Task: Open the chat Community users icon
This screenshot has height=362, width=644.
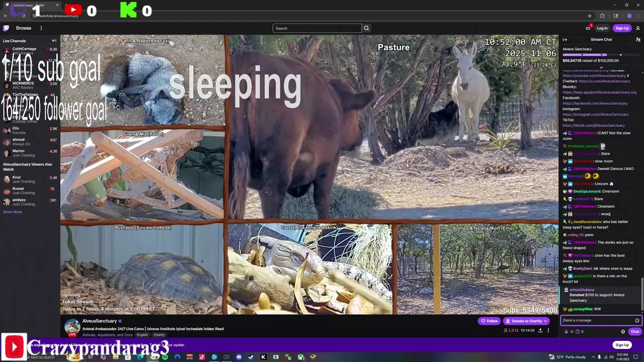Action: 638,40
